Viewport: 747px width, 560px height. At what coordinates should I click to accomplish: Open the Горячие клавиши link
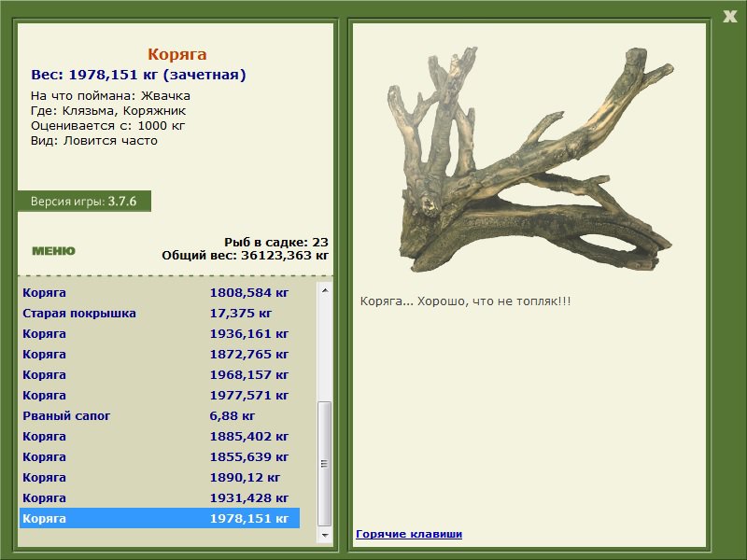pyautogui.click(x=409, y=534)
